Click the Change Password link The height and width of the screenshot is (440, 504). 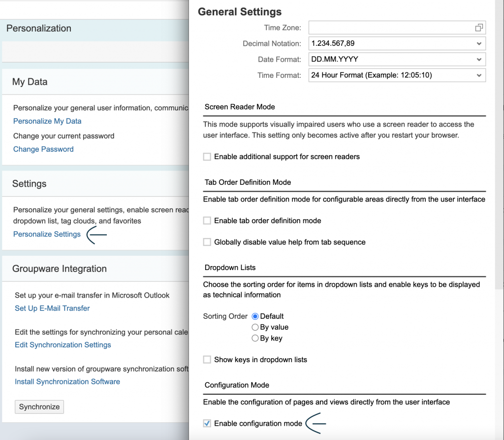click(43, 149)
